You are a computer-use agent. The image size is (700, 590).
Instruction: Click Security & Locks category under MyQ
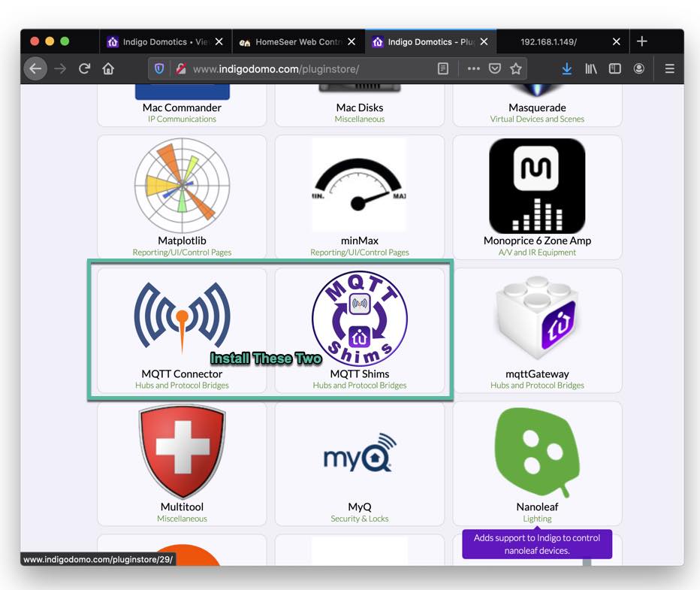point(359,519)
